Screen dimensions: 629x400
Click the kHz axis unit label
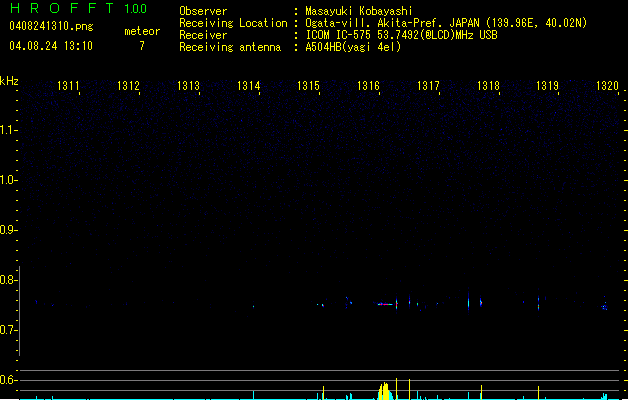9,81
